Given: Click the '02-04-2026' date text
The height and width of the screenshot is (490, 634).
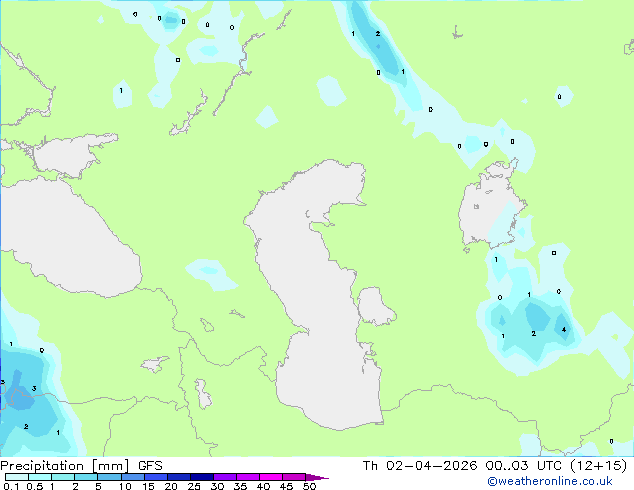Looking at the screenshot, I should click(x=431, y=465).
